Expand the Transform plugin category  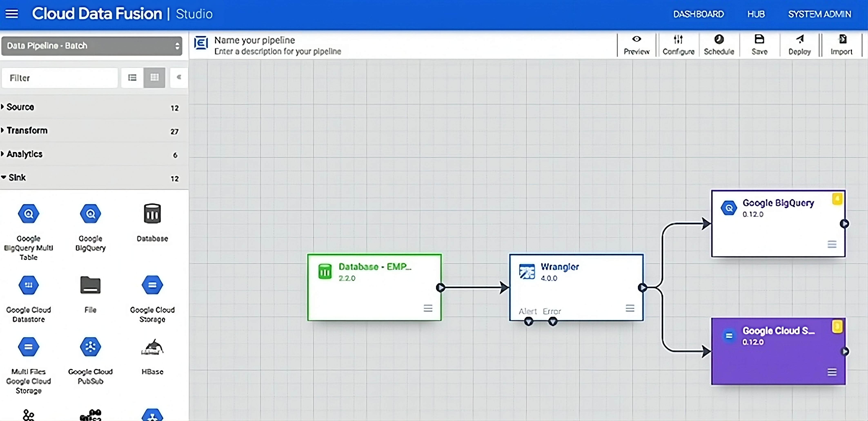tap(94, 131)
